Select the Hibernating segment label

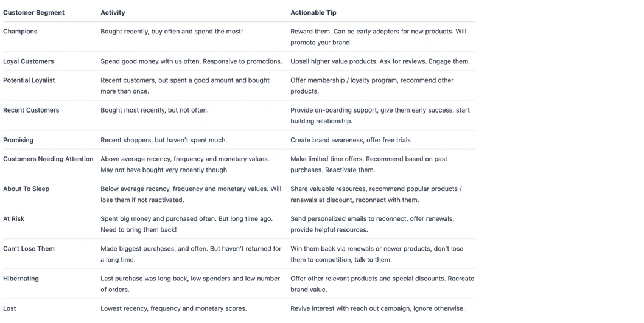[21, 279]
